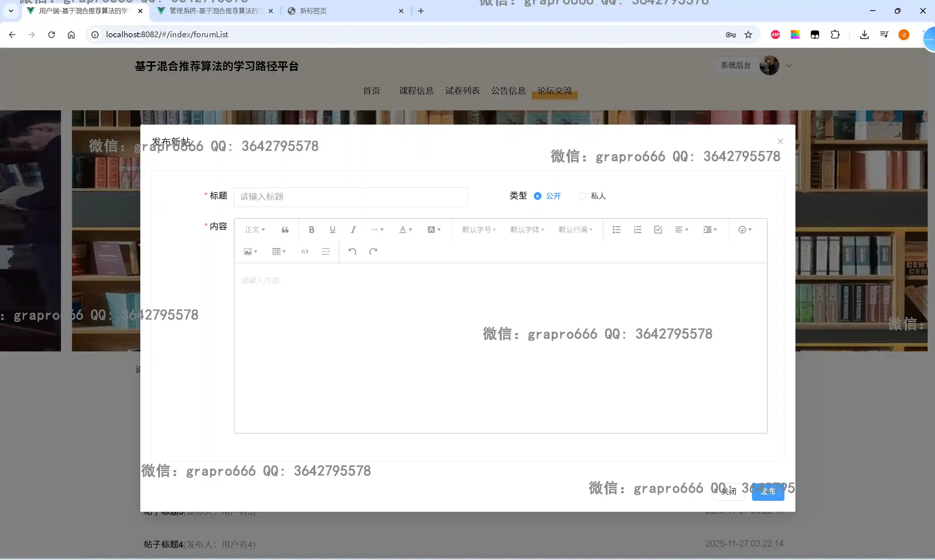The height and width of the screenshot is (560, 935).
Task: Publish the new post with 发布
Action: pyautogui.click(x=768, y=492)
